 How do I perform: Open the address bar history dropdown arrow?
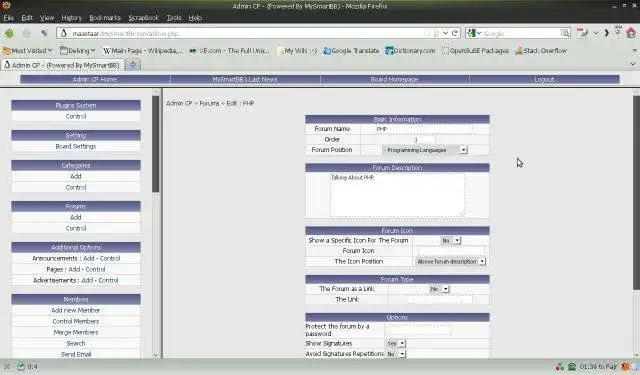click(445, 33)
